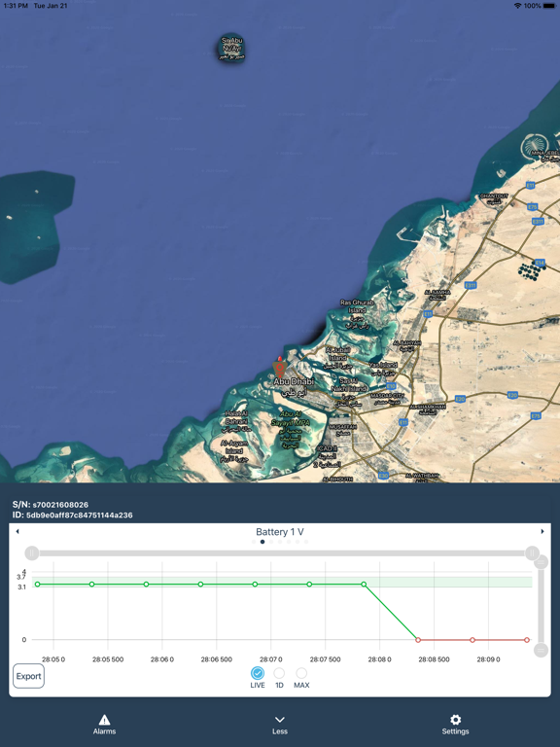Tap the '28:08 500' axis label
Image resolution: width=560 pixels, height=747 pixels.
pos(434,659)
